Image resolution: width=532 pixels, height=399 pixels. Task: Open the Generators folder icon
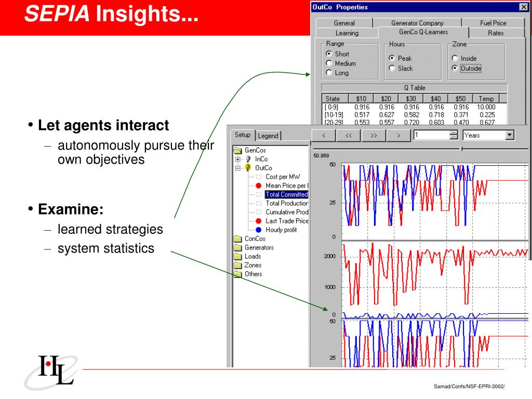[238, 248]
